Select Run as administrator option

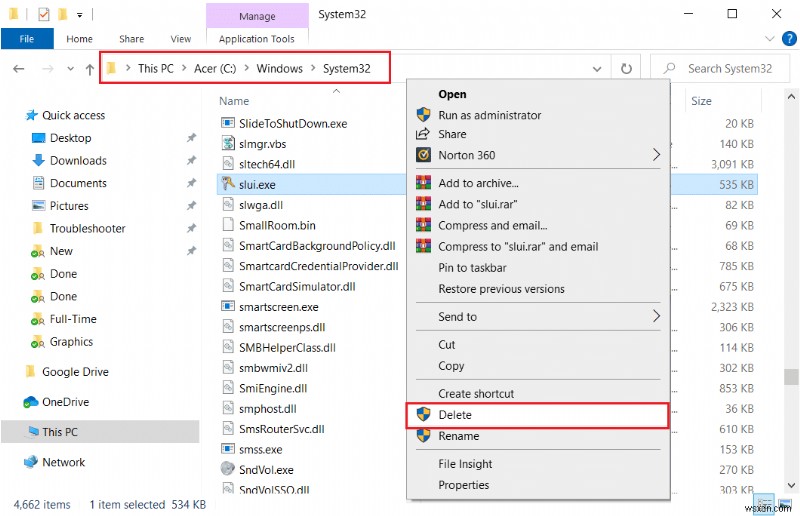489,115
